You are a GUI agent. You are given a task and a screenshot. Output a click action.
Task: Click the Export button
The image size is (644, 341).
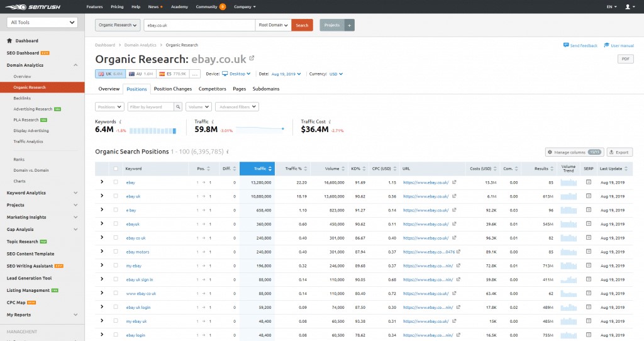[619, 152]
